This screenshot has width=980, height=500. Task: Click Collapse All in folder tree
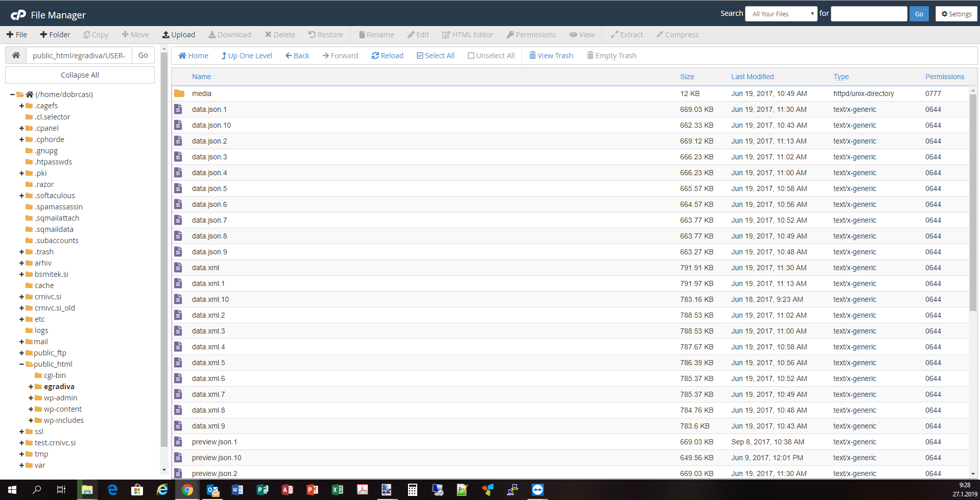point(80,75)
